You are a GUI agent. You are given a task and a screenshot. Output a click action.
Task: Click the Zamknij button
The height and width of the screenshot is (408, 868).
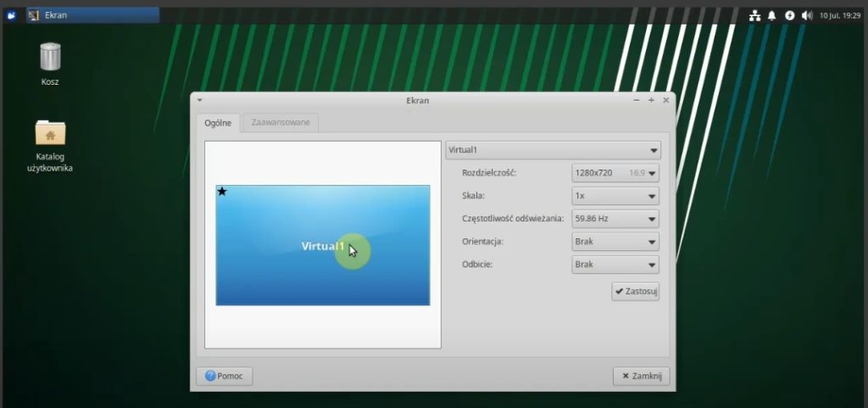coord(641,376)
